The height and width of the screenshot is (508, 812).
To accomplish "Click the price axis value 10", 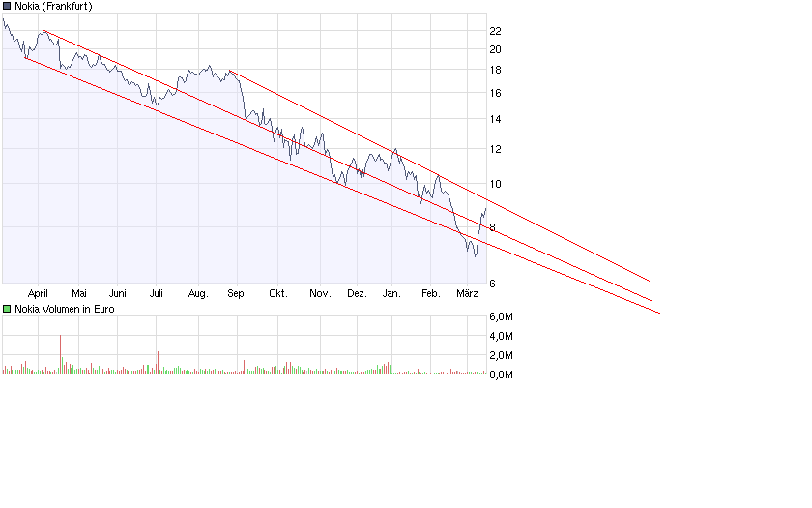I will 495,184.
